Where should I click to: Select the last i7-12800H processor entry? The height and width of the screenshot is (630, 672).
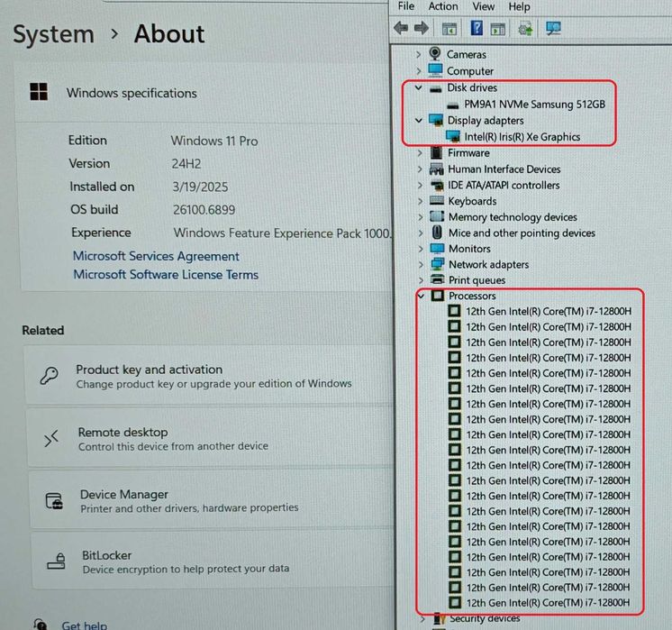click(x=548, y=603)
